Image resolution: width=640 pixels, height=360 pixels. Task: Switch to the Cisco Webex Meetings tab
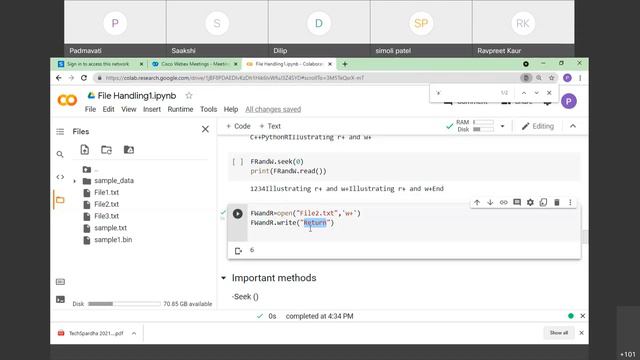point(194,64)
